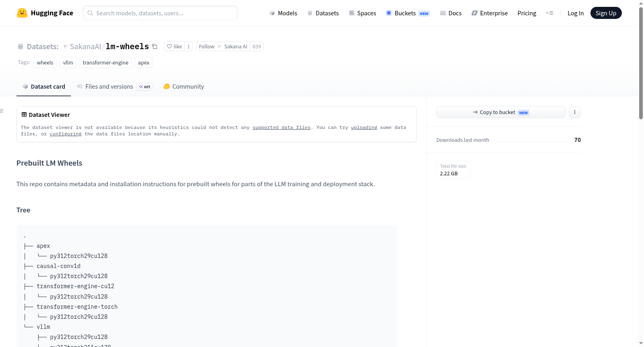This screenshot has height=347, width=644.
Task: Open Buckets in top navigation
Action: pos(408,13)
